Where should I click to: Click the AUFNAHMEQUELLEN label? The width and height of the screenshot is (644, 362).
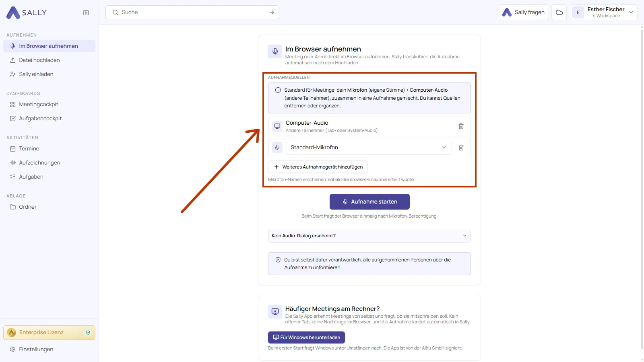tap(289, 78)
